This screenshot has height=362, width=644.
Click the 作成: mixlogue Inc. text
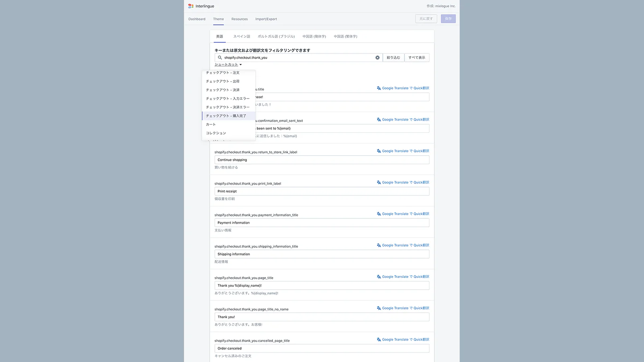click(441, 6)
